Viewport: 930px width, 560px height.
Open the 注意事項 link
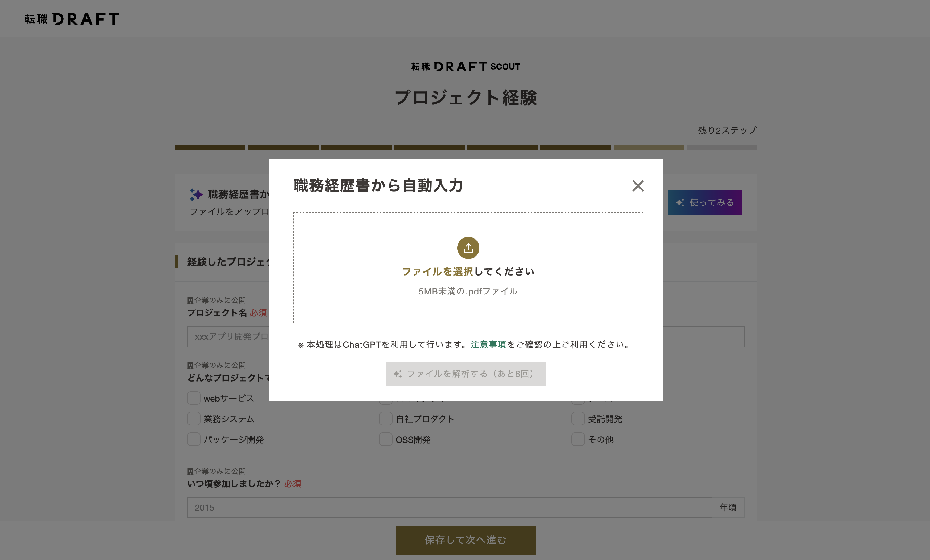click(x=488, y=344)
